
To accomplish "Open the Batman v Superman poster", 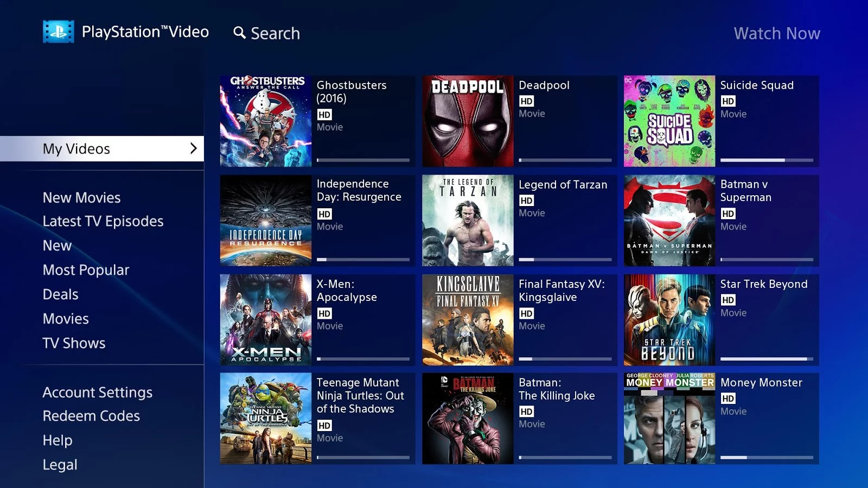I will pyautogui.click(x=669, y=220).
